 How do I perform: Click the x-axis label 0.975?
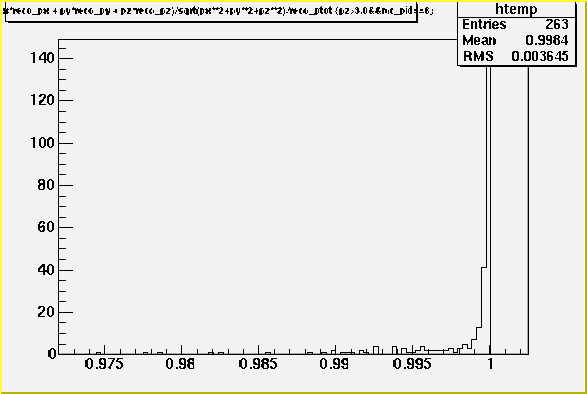coord(104,364)
